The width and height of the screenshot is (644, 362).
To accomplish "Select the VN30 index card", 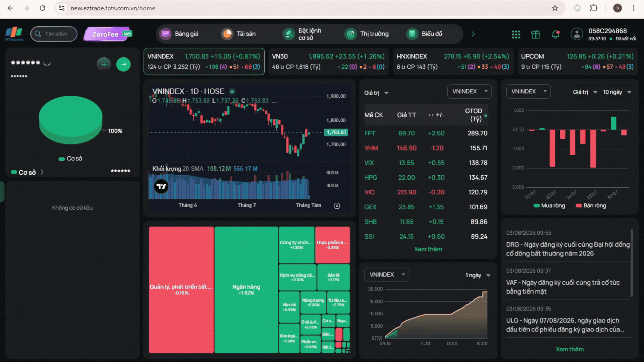I will coord(328,61).
